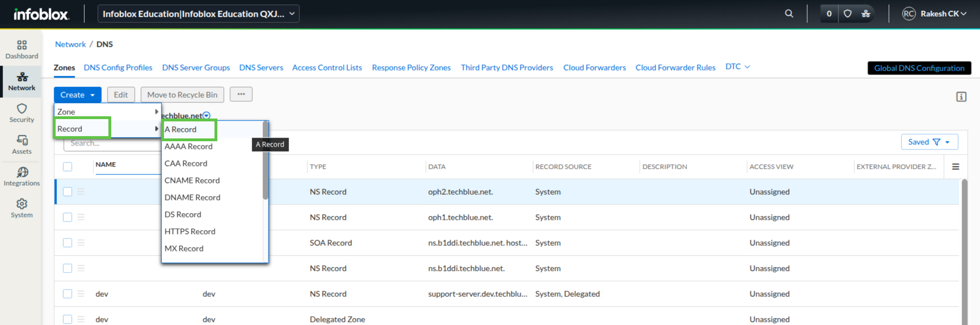
Task: Switch to the Cloud Forwarder Rules tab
Action: point(675,68)
